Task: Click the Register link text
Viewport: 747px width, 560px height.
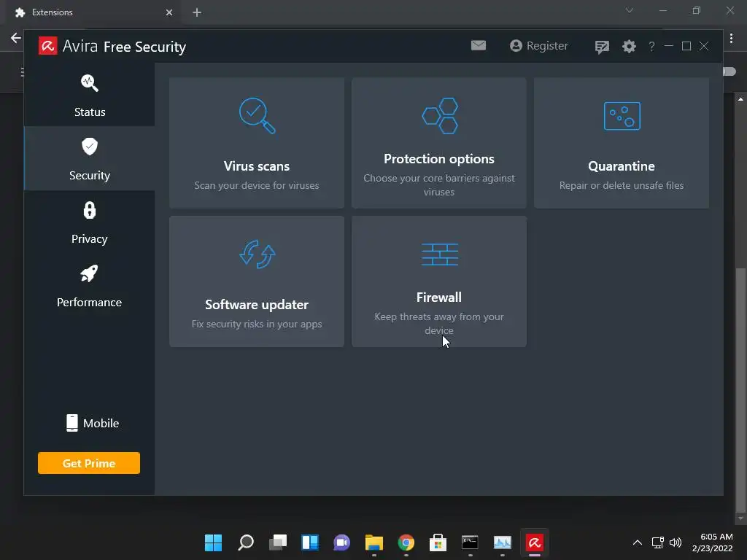Action: [547, 46]
